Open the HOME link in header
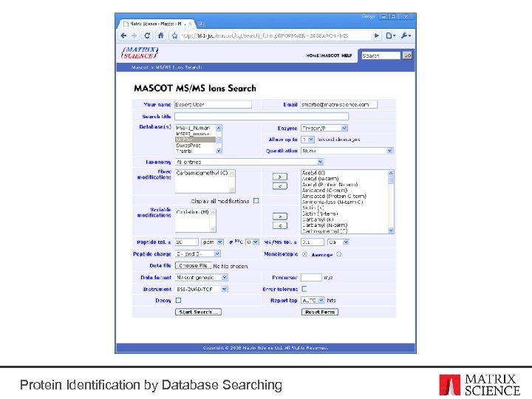This screenshot has height=399, width=532. pos(313,55)
